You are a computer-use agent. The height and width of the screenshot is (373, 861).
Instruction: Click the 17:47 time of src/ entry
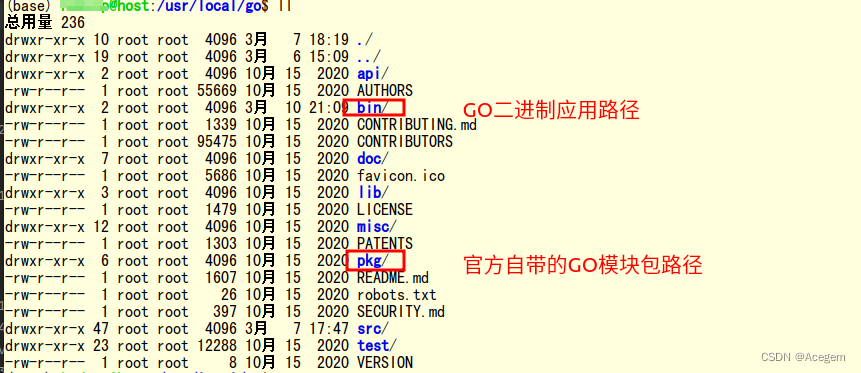coord(329,329)
